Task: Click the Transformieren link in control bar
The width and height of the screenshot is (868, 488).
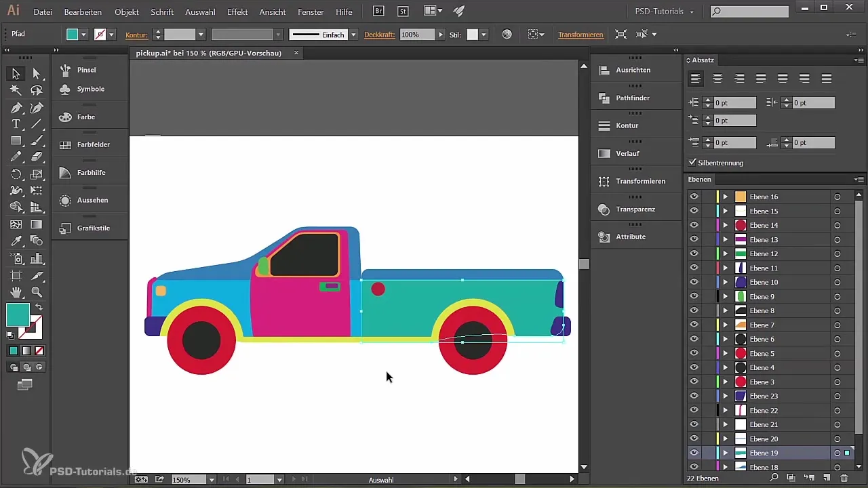Action: point(580,35)
